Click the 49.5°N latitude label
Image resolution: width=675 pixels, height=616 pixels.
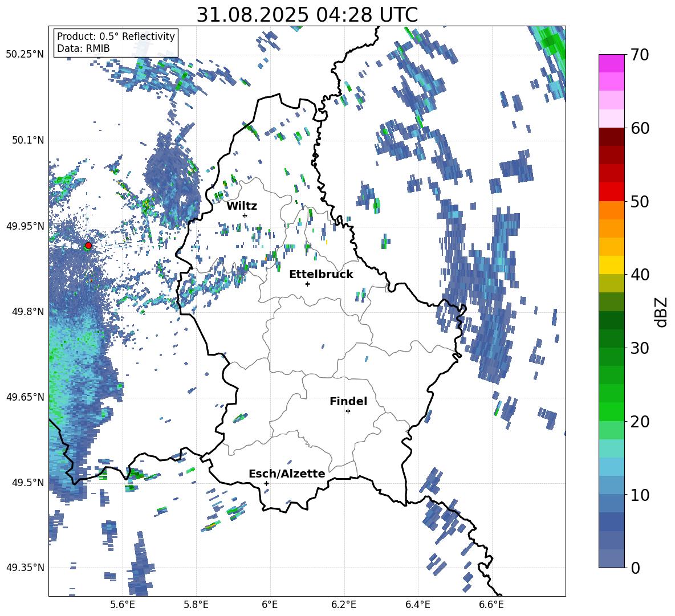coord(27,482)
